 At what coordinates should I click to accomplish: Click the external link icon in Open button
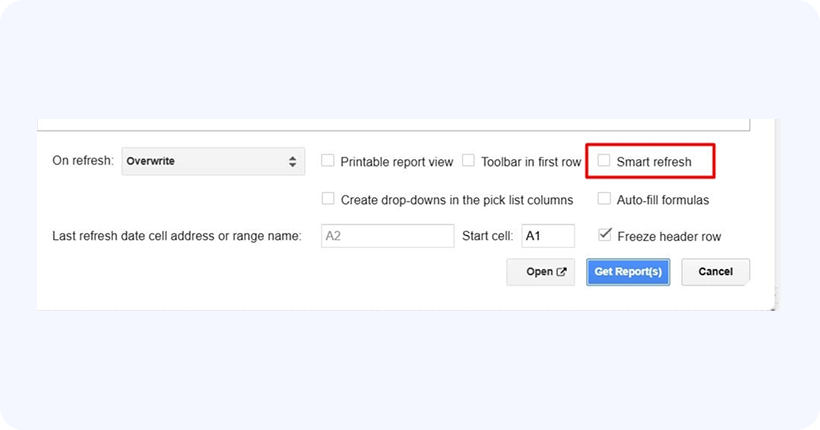[561, 272]
